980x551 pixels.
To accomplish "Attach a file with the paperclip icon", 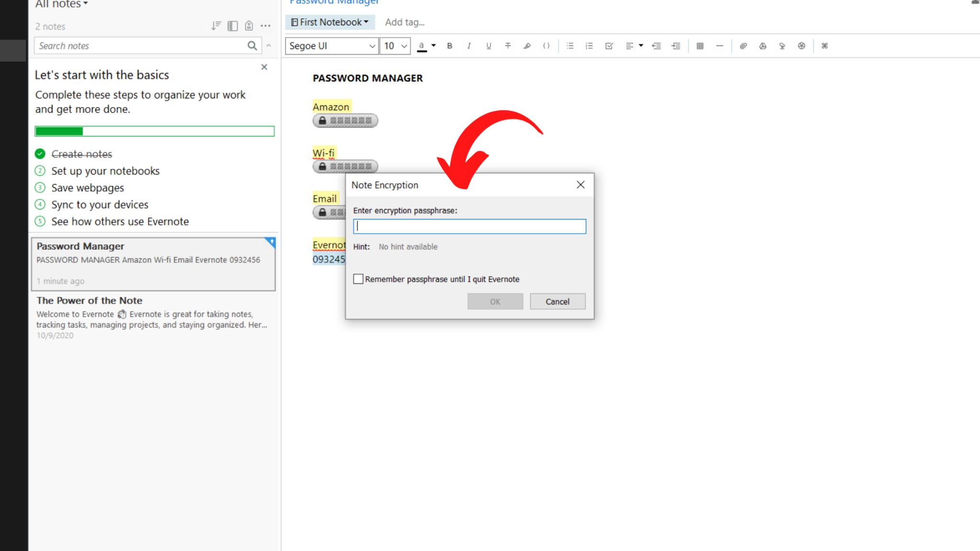I will tap(743, 46).
